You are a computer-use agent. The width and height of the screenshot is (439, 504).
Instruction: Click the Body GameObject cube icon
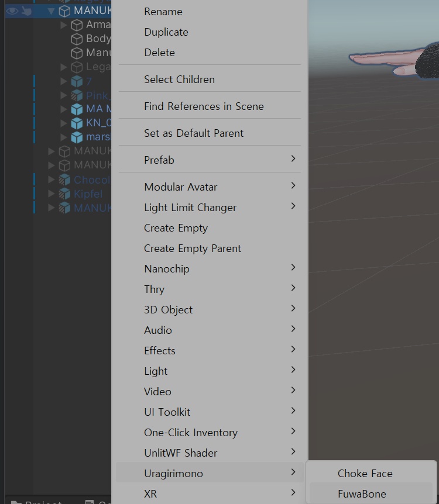(x=77, y=39)
